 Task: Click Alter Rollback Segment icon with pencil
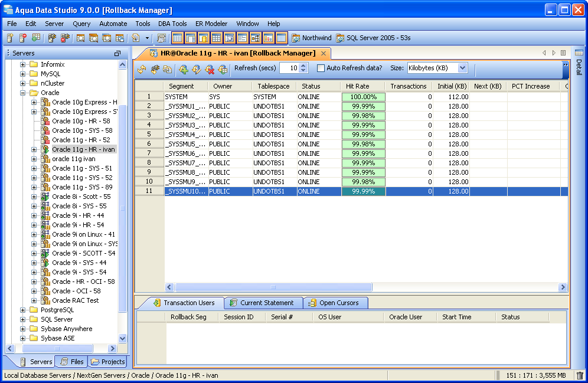[x=196, y=69]
